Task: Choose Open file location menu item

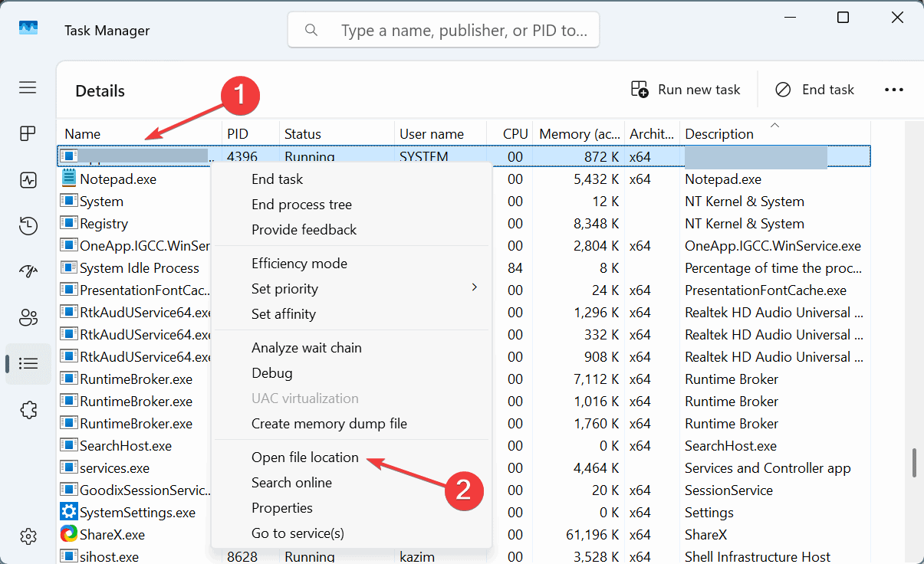Action: point(304,457)
